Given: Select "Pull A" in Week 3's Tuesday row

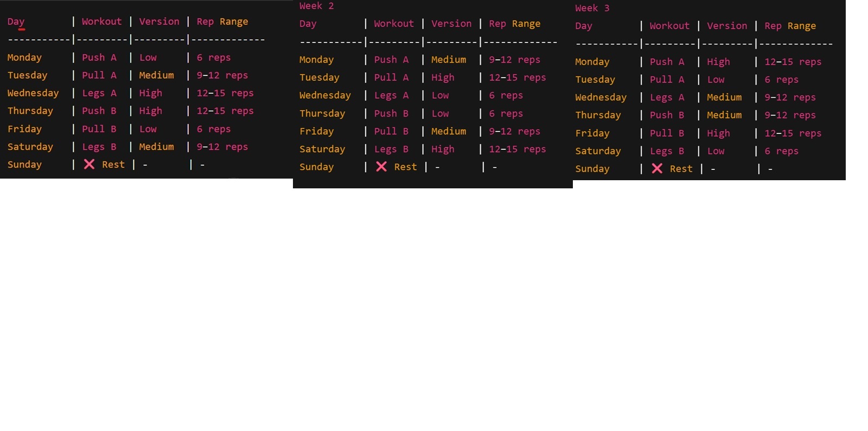Looking at the screenshot, I should coord(667,80).
